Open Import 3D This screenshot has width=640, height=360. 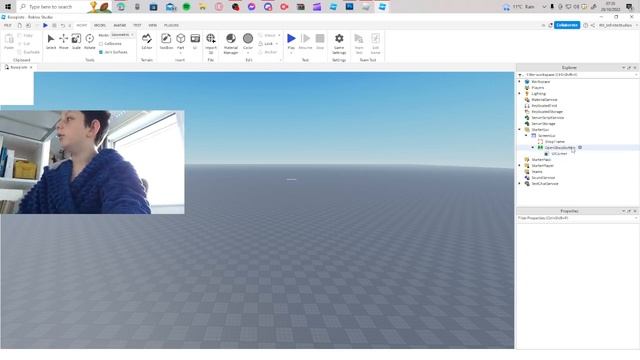pos(211,43)
